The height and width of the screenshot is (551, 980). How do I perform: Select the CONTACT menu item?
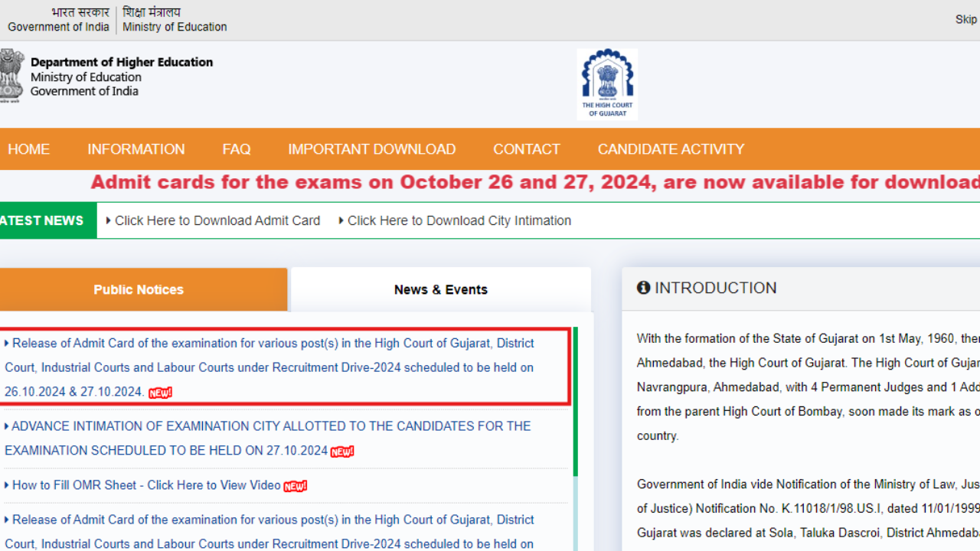pos(526,149)
